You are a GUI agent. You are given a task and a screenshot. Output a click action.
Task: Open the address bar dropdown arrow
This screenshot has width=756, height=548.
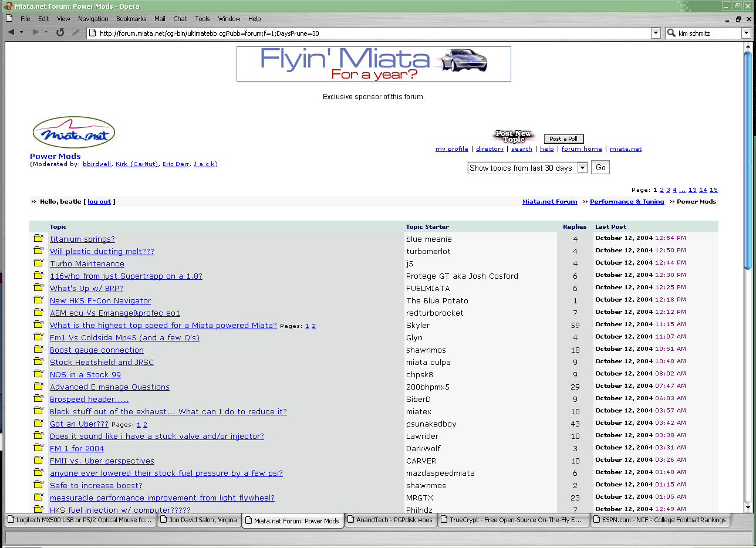click(x=656, y=33)
